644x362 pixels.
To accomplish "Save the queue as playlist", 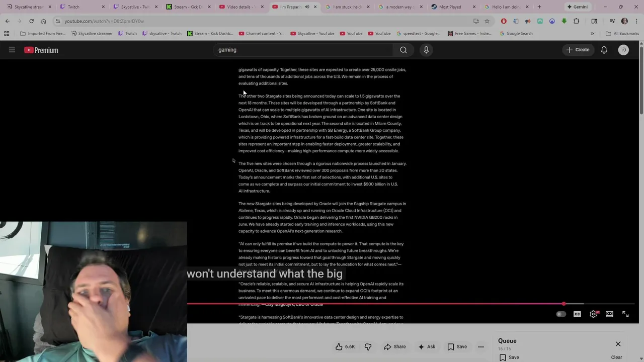I will (x=509, y=357).
